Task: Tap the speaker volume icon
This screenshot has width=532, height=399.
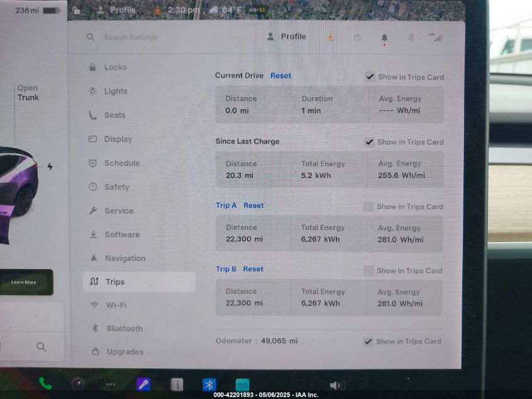Action: tap(336, 385)
